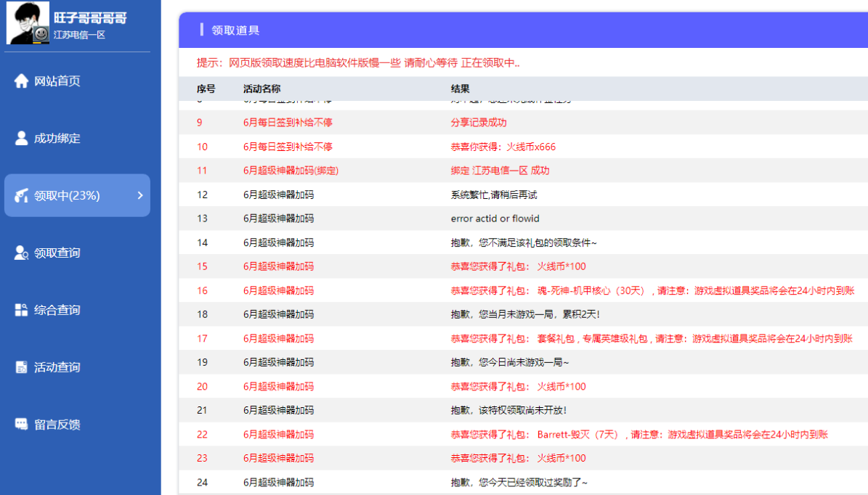
Task: Click the home icon beside 网站首页
Action: point(21,81)
